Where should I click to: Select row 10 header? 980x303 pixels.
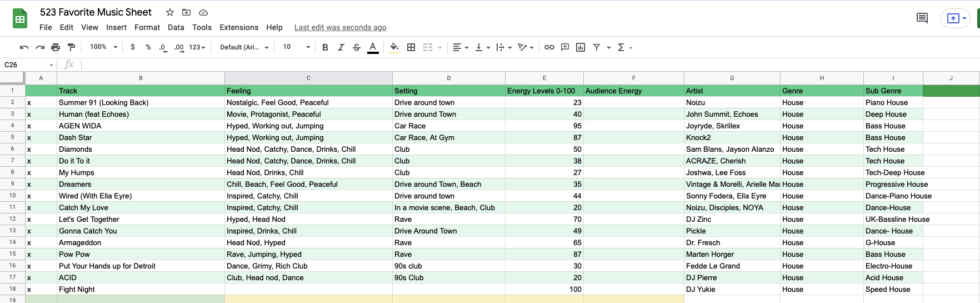click(12, 196)
